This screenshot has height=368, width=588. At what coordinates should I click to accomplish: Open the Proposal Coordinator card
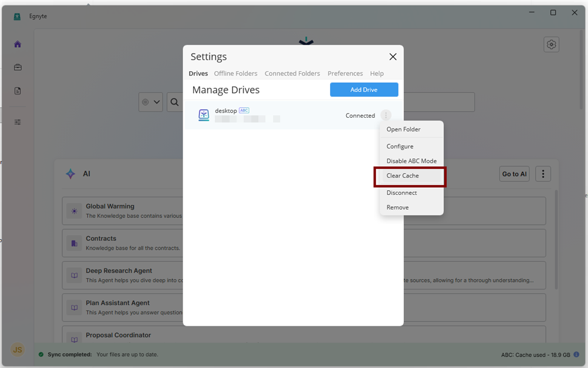[x=304, y=334]
